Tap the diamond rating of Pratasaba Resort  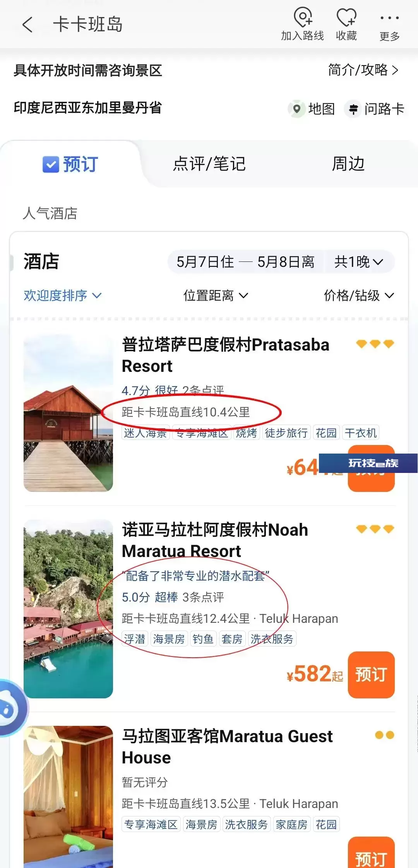[x=375, y=344]
